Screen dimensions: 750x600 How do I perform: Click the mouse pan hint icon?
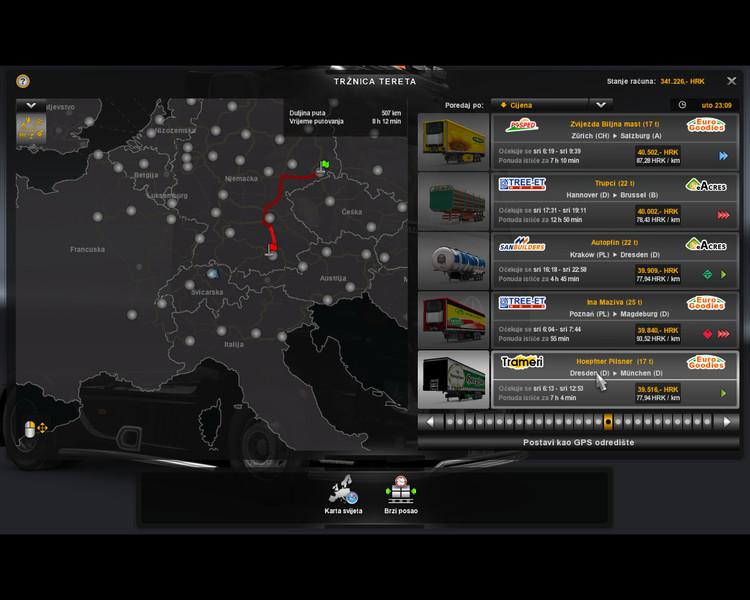point(35,428)
